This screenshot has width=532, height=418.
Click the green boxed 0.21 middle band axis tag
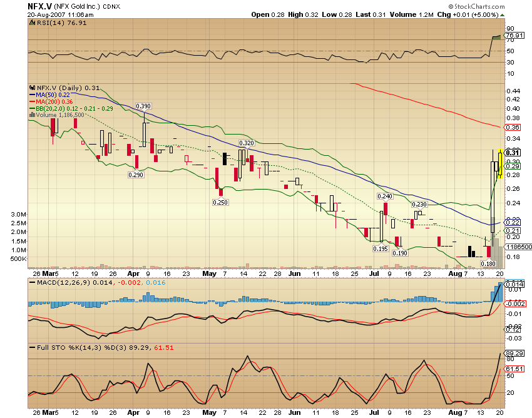513,230
